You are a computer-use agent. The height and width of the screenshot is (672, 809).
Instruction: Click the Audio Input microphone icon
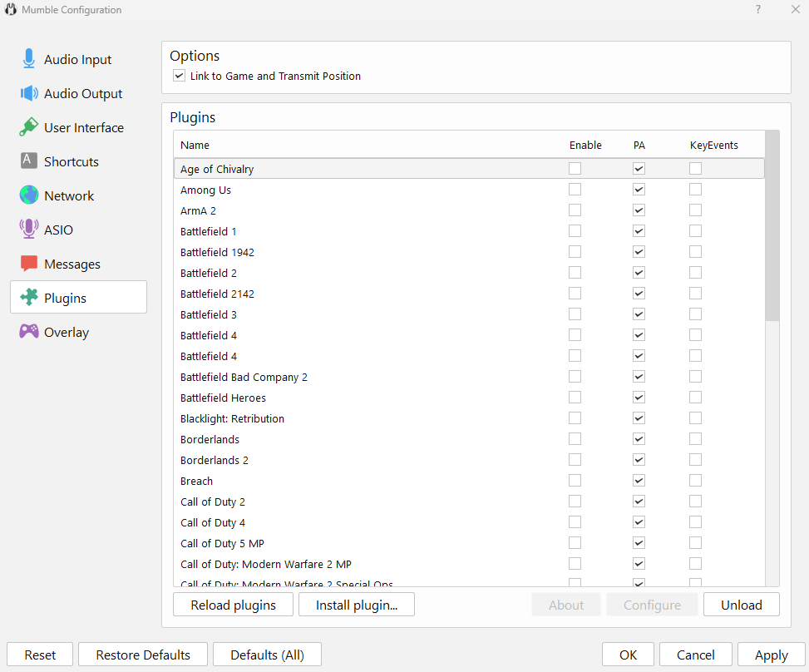(x=29, y=59)
